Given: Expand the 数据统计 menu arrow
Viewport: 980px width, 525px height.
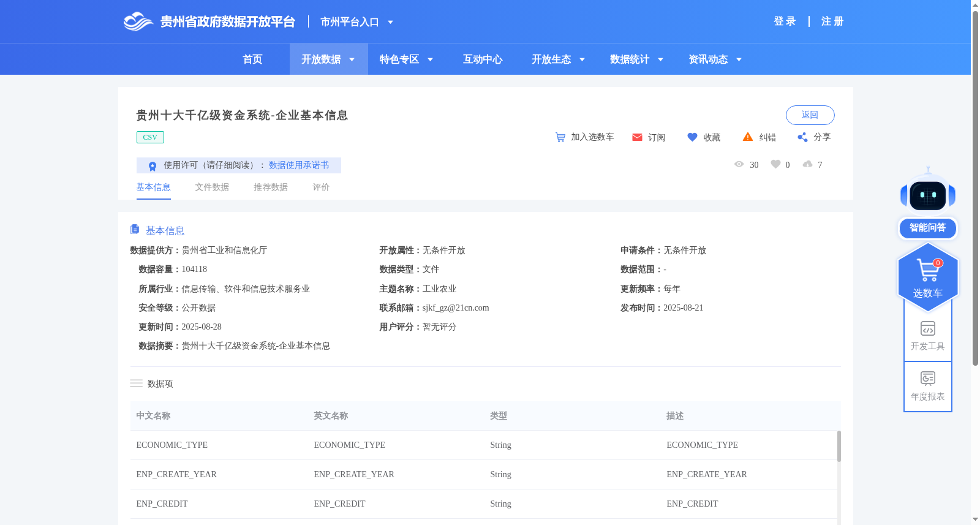Looking at the screenshot, I should pyautogui.click(x=660, y=60).
